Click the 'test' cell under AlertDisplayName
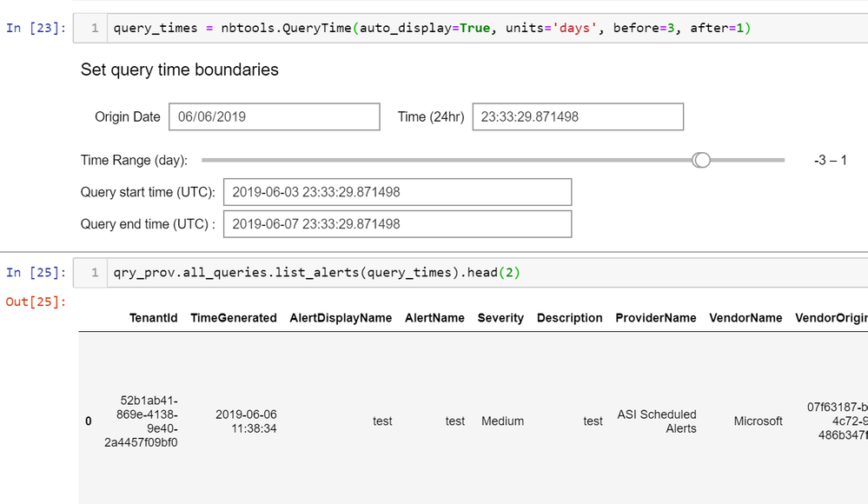868x504 pixels. pyautogui.click(x=382, y=421)
